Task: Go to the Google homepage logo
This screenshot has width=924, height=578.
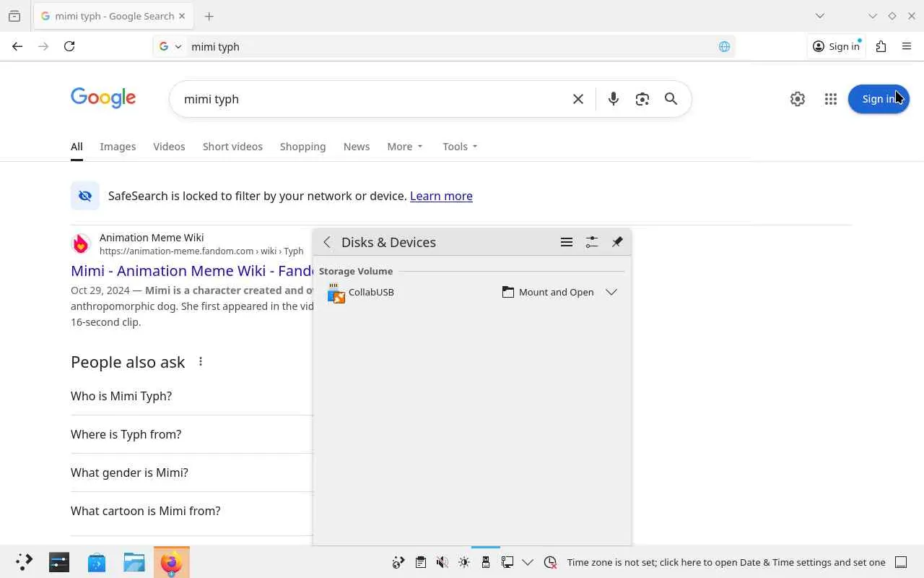Action: point(103,98)
